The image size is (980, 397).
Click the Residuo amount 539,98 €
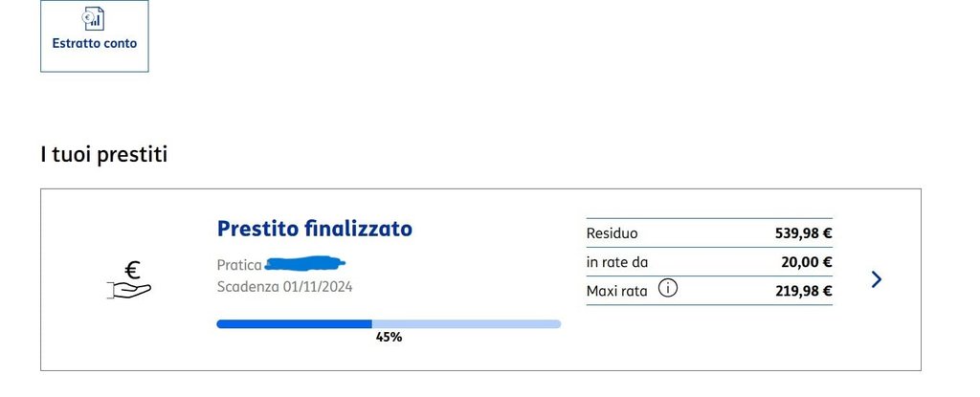[803, 233]
